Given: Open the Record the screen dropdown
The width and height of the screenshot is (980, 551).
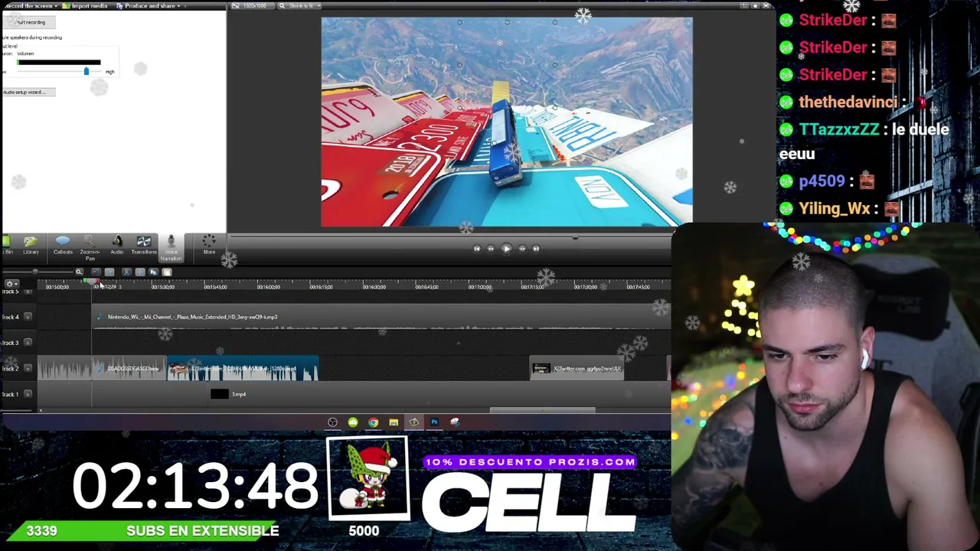Looking at the screenshot, I should 30,6.
